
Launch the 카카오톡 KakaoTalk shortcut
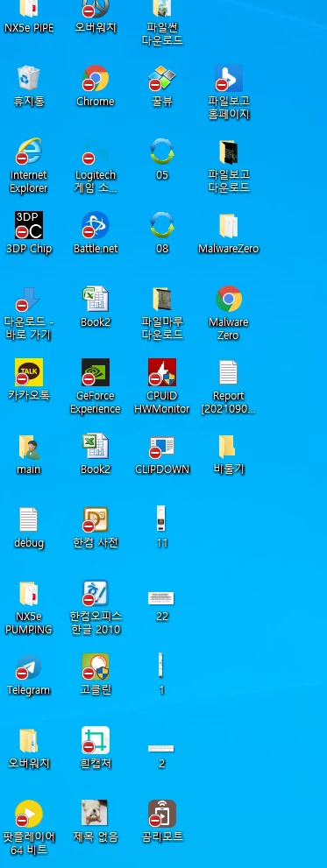point(28,372)
